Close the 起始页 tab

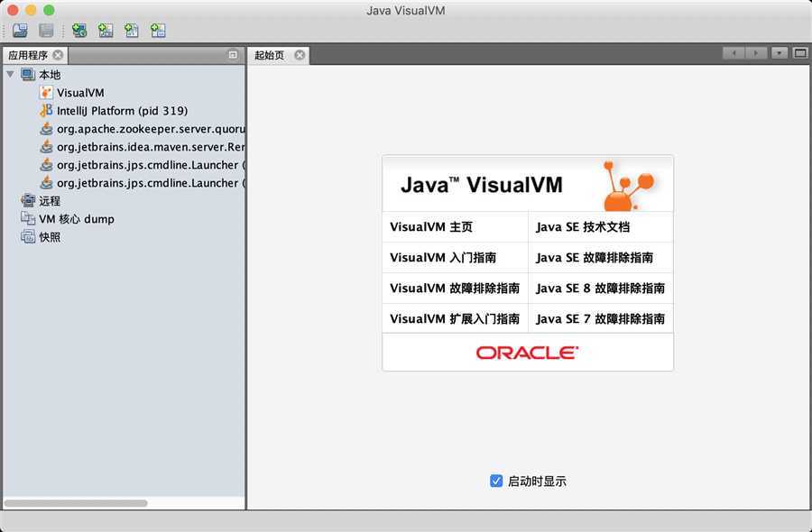tap(300, 55)
